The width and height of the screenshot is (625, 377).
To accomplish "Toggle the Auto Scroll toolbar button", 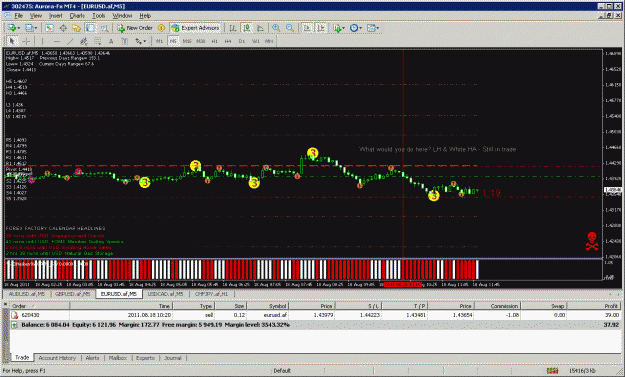I will click(307, 28).
